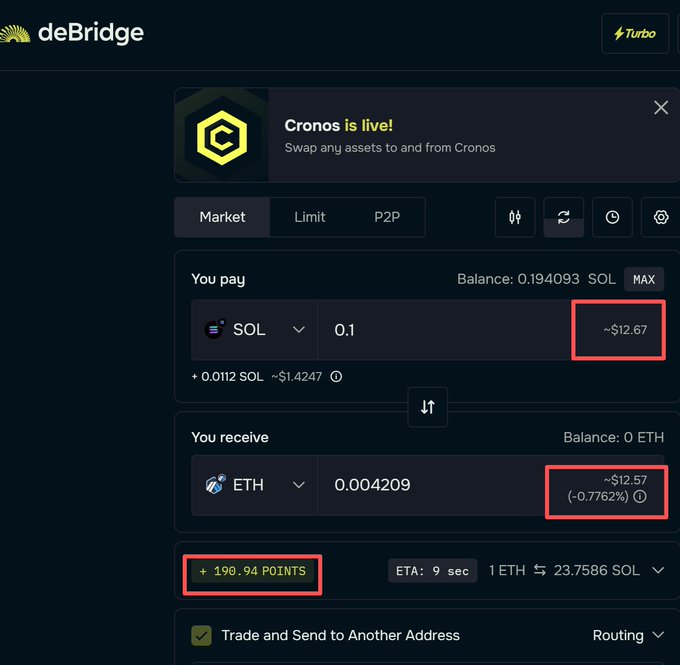The height and width of the screenshot is (665, 680).
Task: Click the You pay amount field
Action: [440, 330]
